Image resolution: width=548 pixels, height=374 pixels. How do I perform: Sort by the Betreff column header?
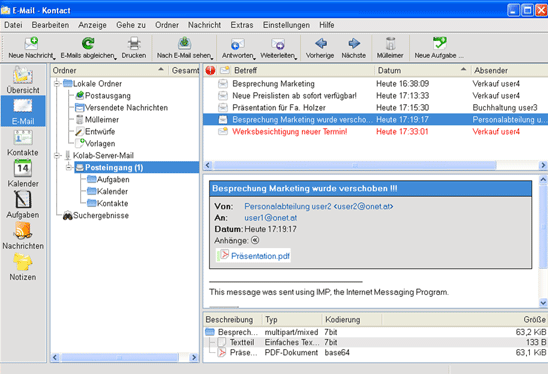[303, 70]
